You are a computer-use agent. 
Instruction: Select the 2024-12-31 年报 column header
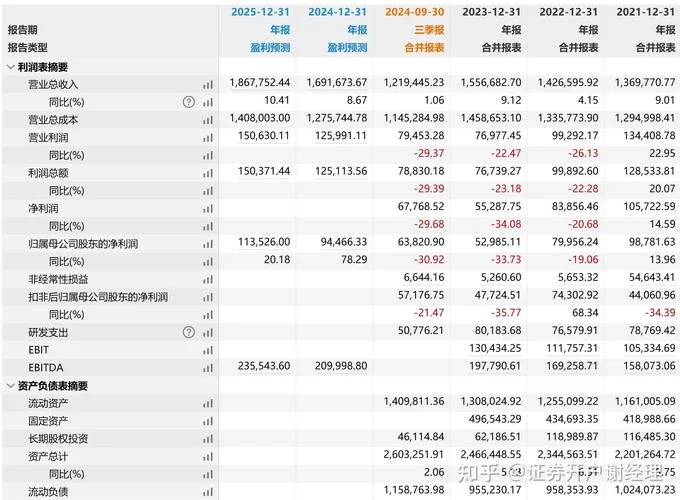click(x=337, y=21)
